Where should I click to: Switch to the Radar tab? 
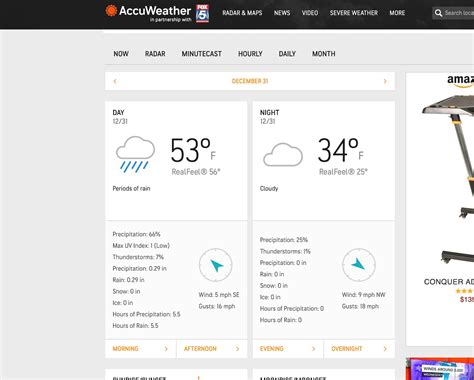pos(155,54)
